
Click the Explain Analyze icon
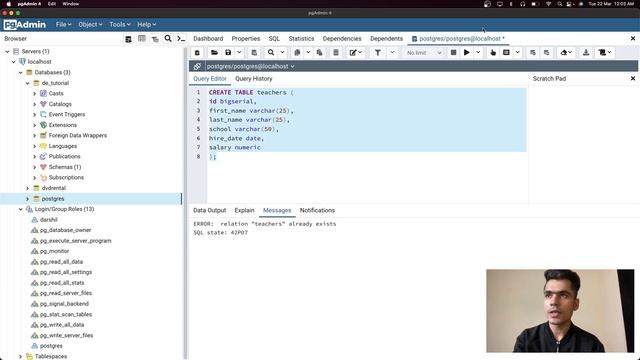click(506, 53)
